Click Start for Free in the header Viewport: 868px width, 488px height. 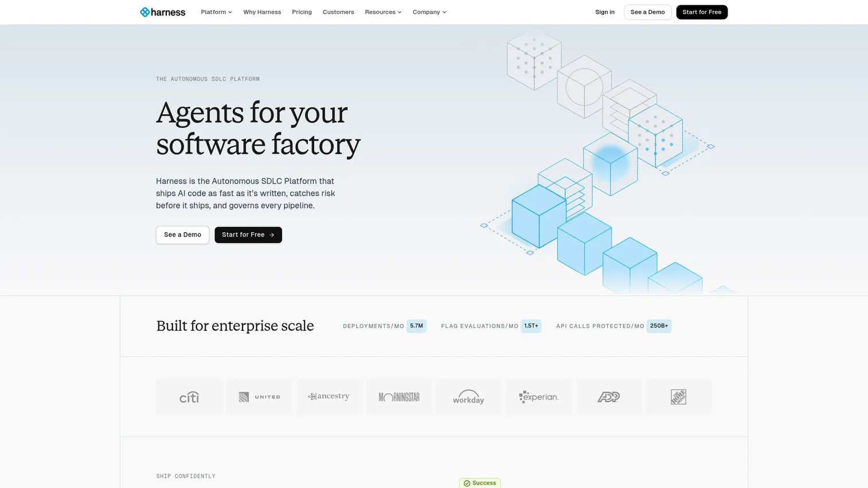(702, 12)
